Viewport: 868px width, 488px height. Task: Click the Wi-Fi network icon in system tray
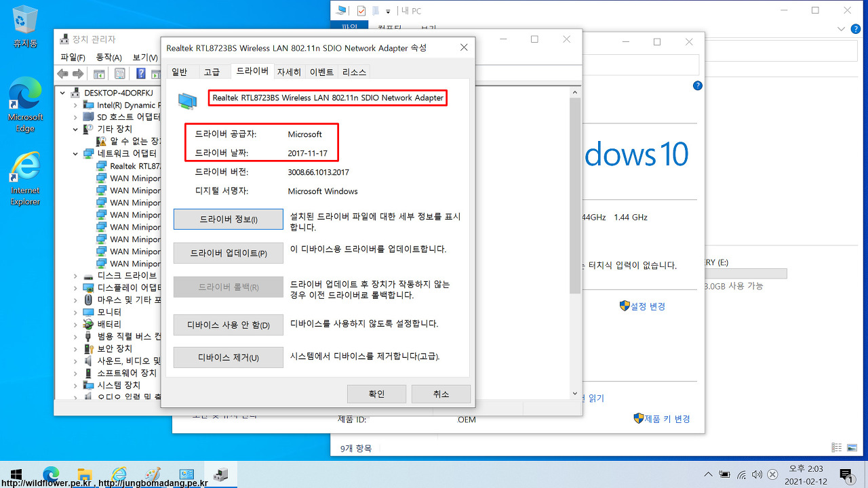pos(742,474)
